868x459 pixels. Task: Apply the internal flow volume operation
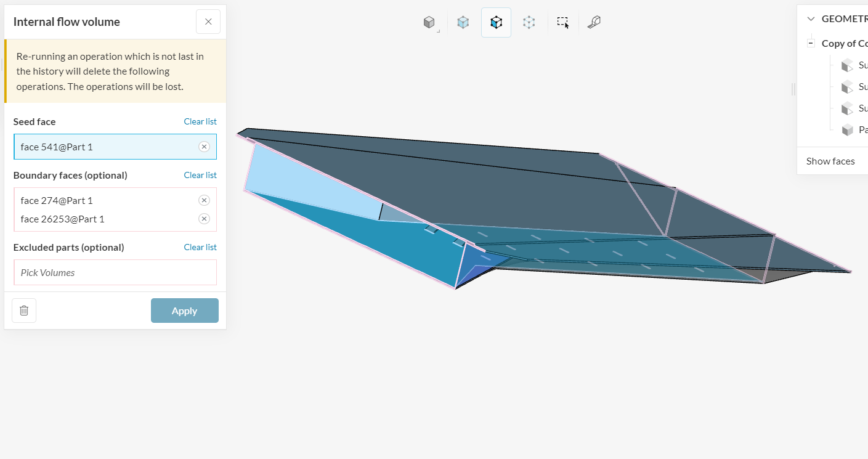[x=184, y=311]
